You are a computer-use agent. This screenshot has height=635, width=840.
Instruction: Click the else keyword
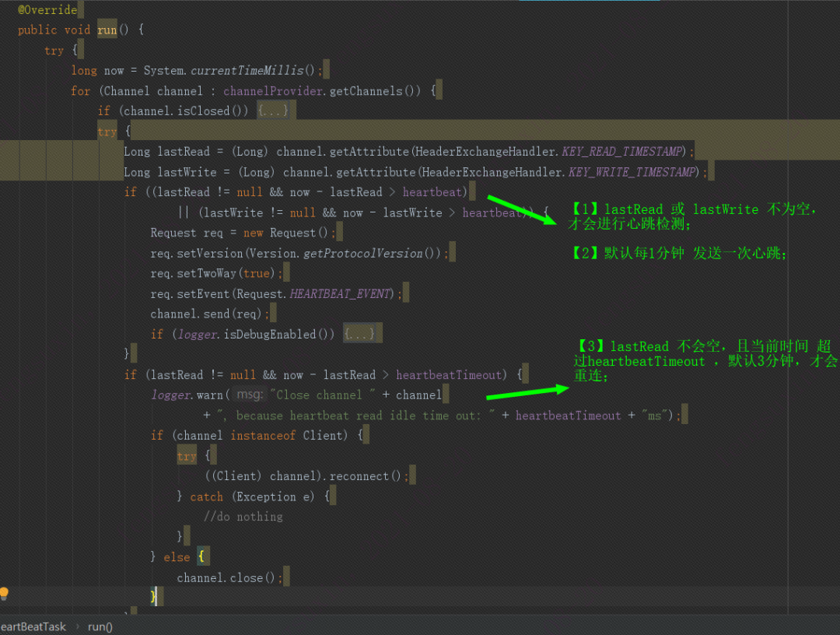click(x=177, y=558)
